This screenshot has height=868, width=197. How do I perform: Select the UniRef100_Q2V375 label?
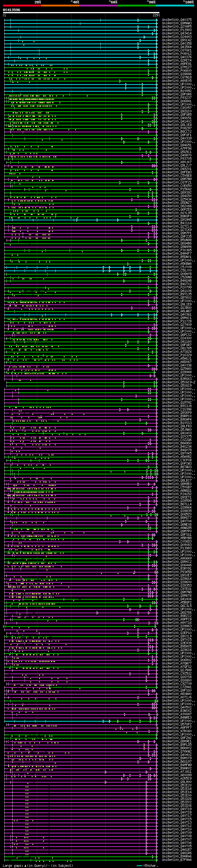click(x=177, y=437)
